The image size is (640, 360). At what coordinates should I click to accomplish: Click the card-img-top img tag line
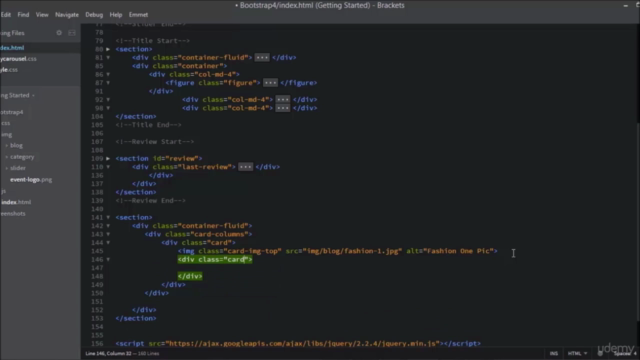point(338,251)
